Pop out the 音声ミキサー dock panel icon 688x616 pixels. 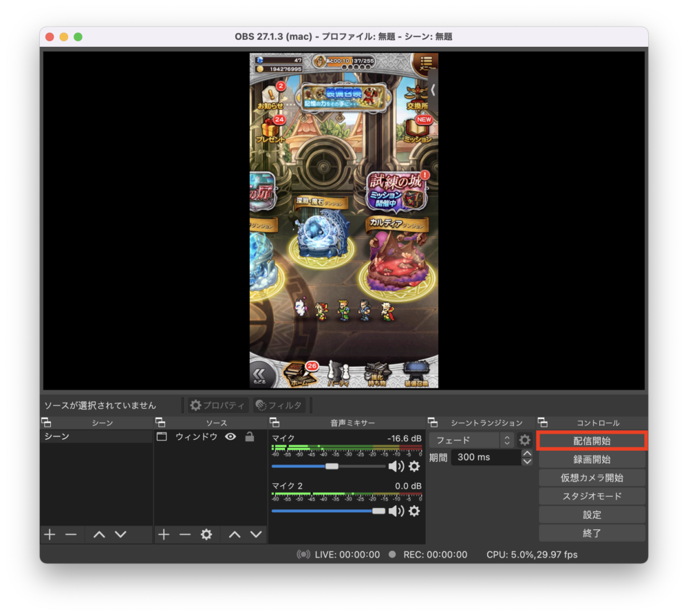[275, 423]
